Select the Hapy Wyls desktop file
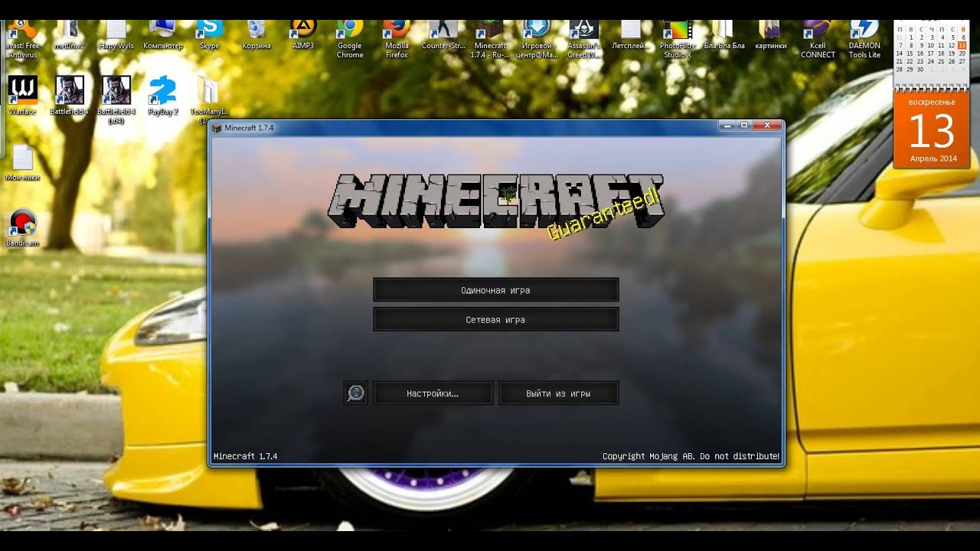 click(116, 35)
